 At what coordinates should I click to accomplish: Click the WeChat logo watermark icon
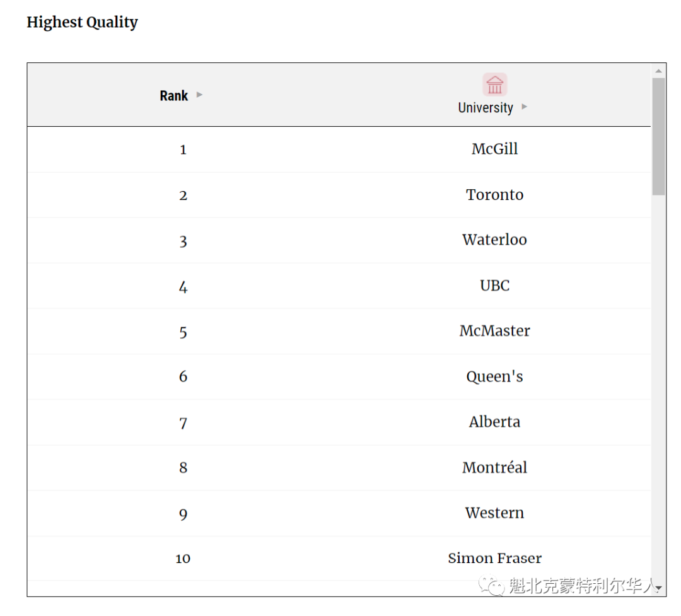[x=491, y=586]
